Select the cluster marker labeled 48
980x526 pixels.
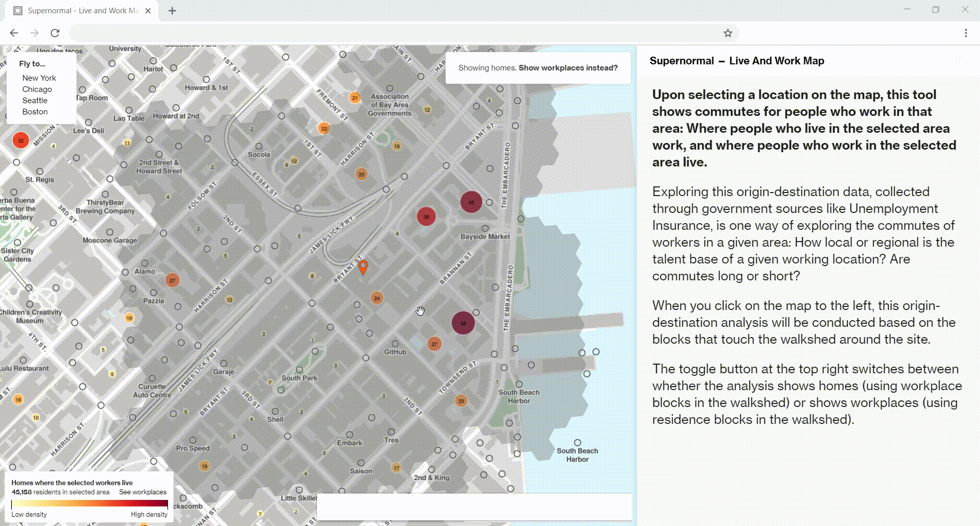[463, 323]
